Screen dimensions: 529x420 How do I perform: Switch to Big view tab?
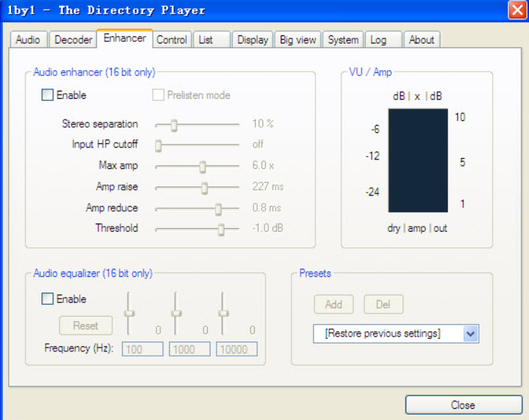[298, 40]
